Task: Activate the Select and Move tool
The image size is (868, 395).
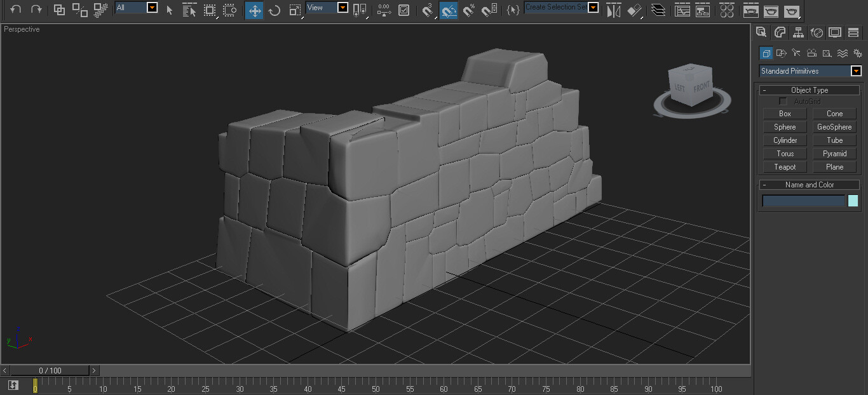Action: click(254, 10)
